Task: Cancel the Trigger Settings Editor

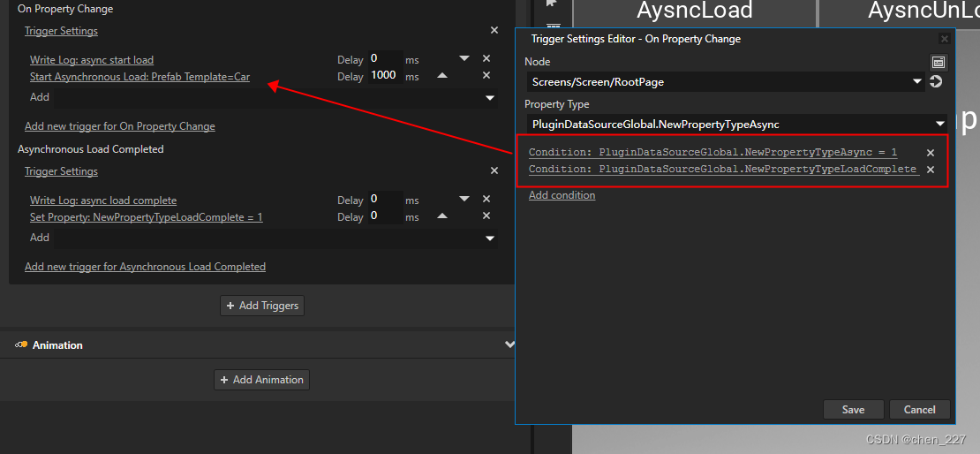Action: pos(919,410)
